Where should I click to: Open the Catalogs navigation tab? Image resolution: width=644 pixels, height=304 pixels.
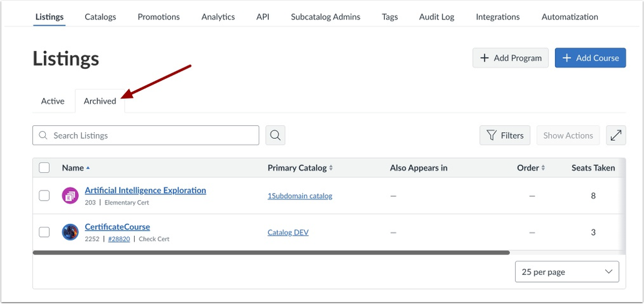100,17
